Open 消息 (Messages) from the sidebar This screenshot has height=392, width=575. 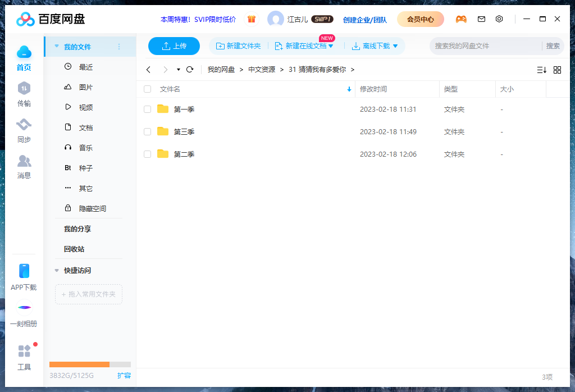pos(24,166)
